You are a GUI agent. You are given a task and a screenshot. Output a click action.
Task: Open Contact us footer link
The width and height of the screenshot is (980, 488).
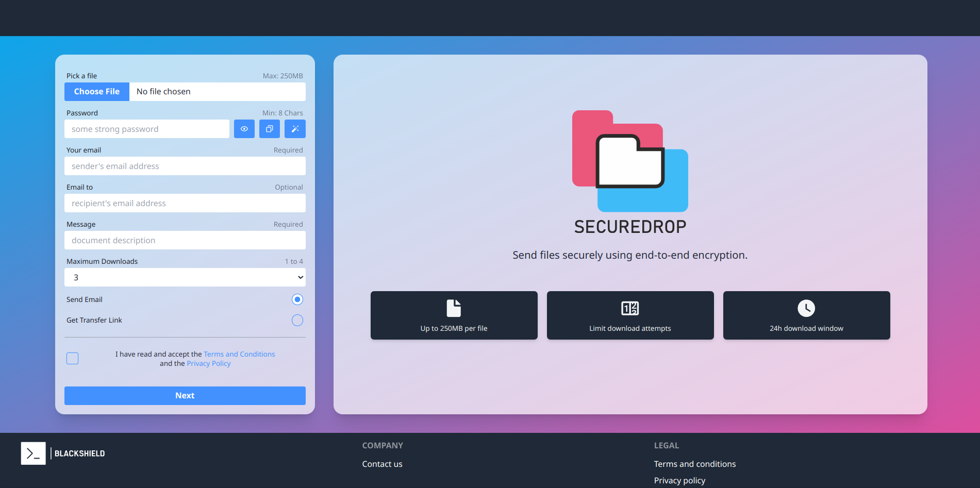tap(383, 464)
